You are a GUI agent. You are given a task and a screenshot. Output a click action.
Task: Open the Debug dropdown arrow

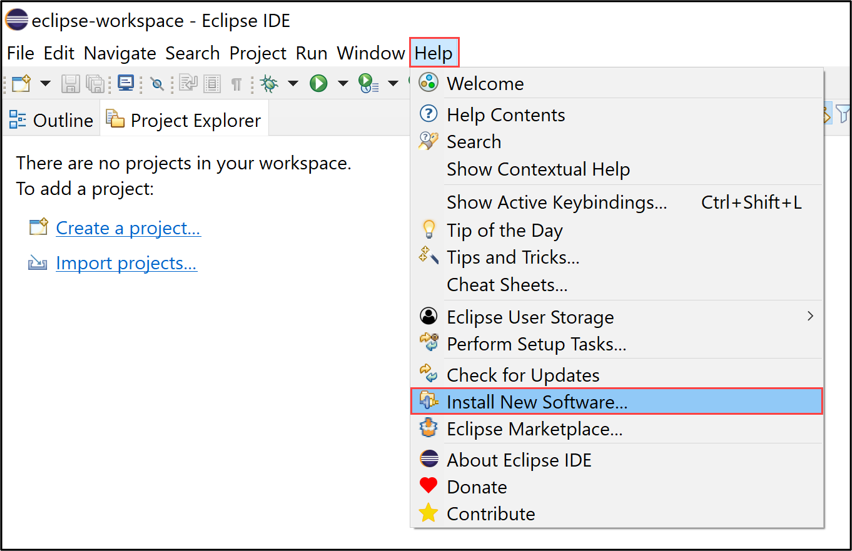293,84
